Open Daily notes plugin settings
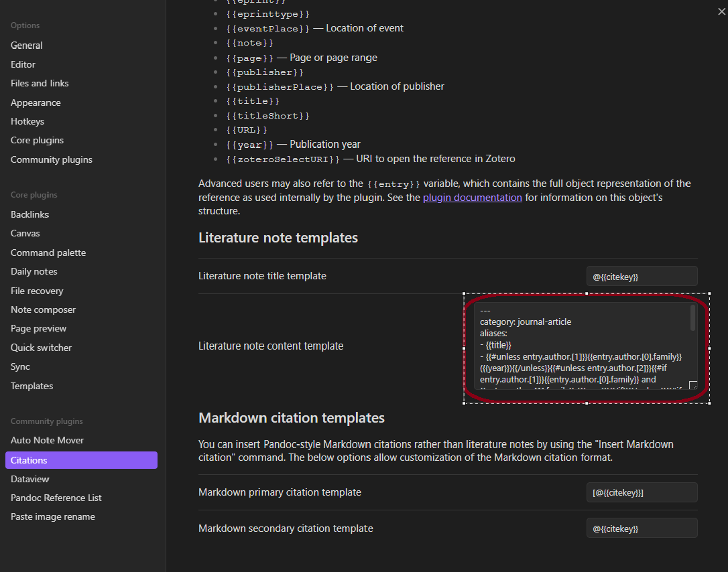728x572 pixels. coord(34,271)
